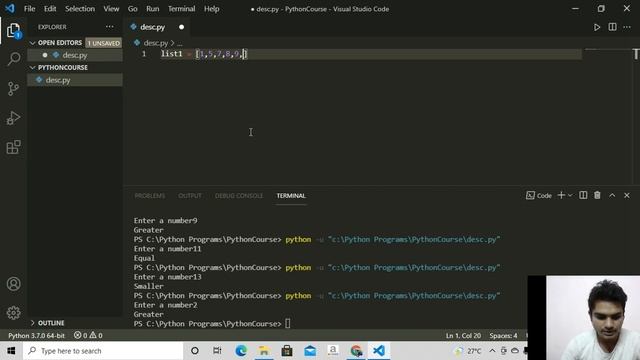Split the terminal panel
The image size is (640, 360).
pyautogui.click(x=583, y=196)
